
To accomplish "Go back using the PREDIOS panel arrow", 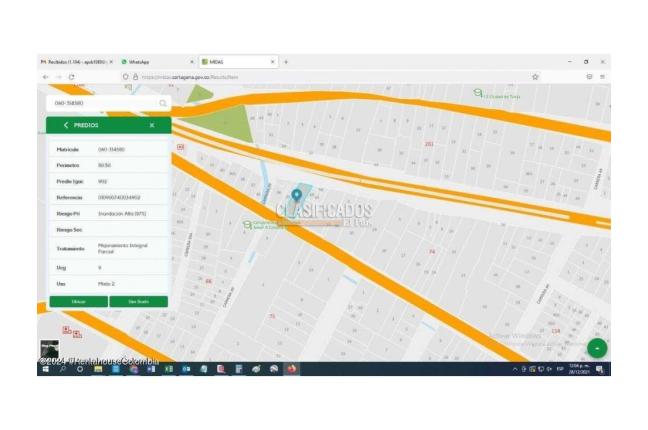I will [x=66, y=125].
